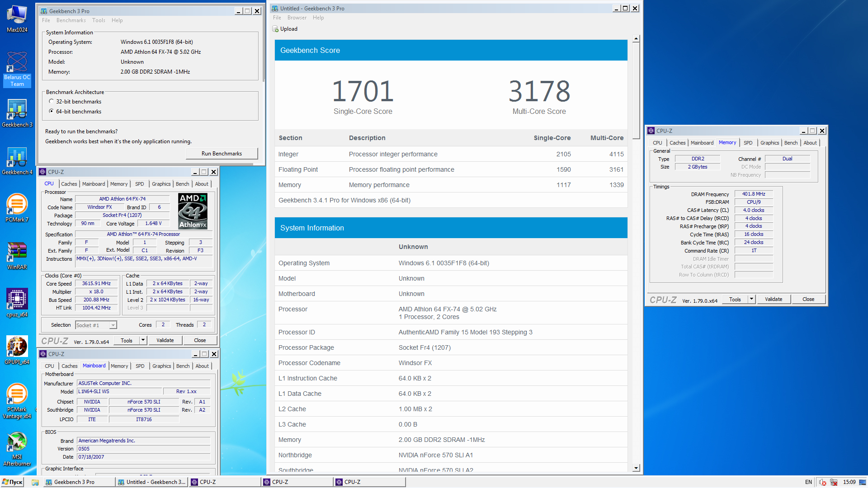Switch to the Mainboard tab in the CPU-Z Memory window
This screenshot has width=868, height=488.
702,143
